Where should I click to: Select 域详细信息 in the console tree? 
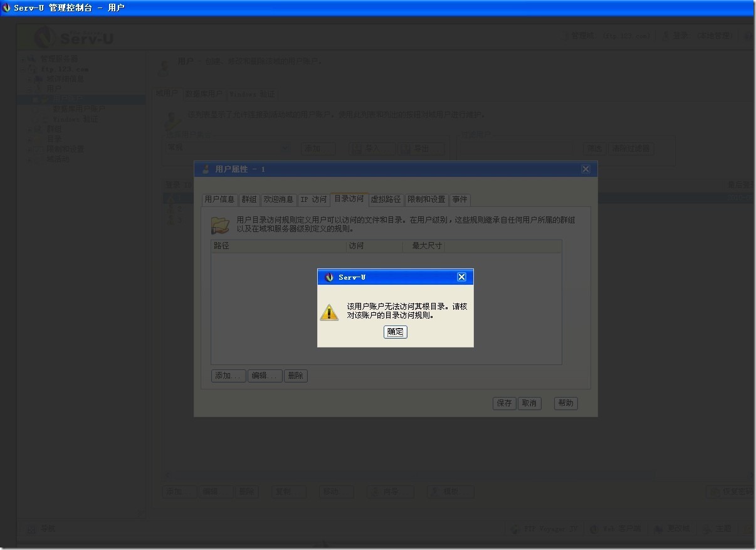coord(65,79)
